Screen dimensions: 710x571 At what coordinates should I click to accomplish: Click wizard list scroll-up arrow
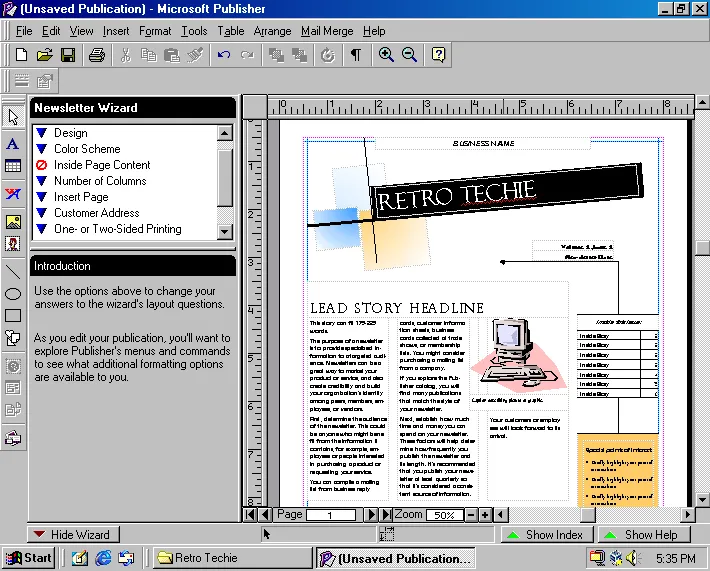225,133
